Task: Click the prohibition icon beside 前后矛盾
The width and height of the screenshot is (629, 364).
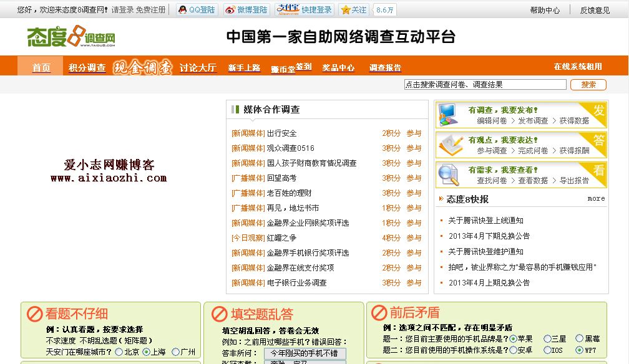Action: 379,313
